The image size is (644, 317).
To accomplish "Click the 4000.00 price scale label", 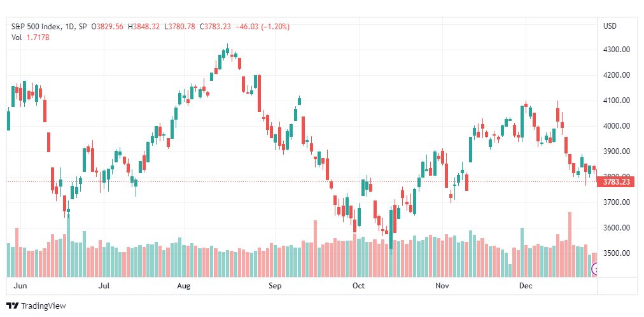I will point(616,126).
